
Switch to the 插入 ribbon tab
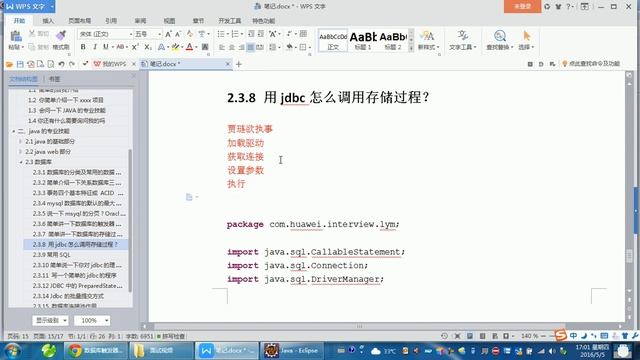[x=48, y=20]
